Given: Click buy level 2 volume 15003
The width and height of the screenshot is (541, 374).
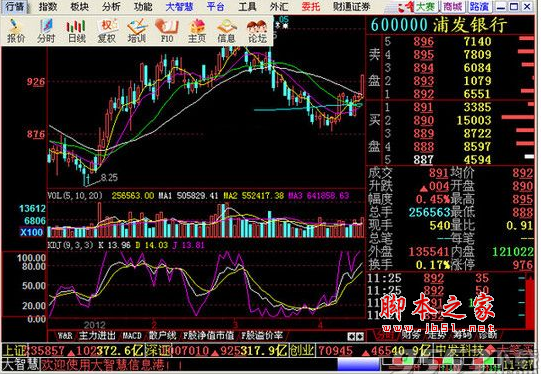Looking at the screenshot, I should (x=474, y=120).
